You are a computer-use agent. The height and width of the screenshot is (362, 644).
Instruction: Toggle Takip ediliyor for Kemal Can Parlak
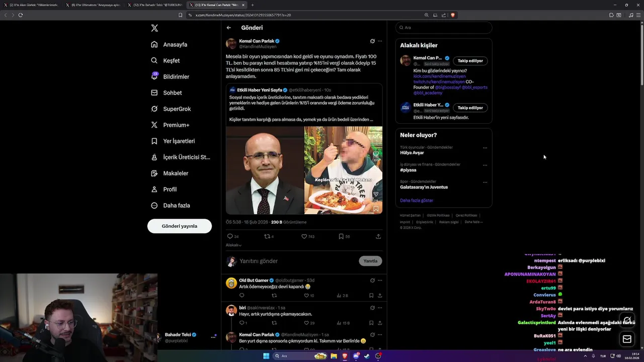coord(470,61)
